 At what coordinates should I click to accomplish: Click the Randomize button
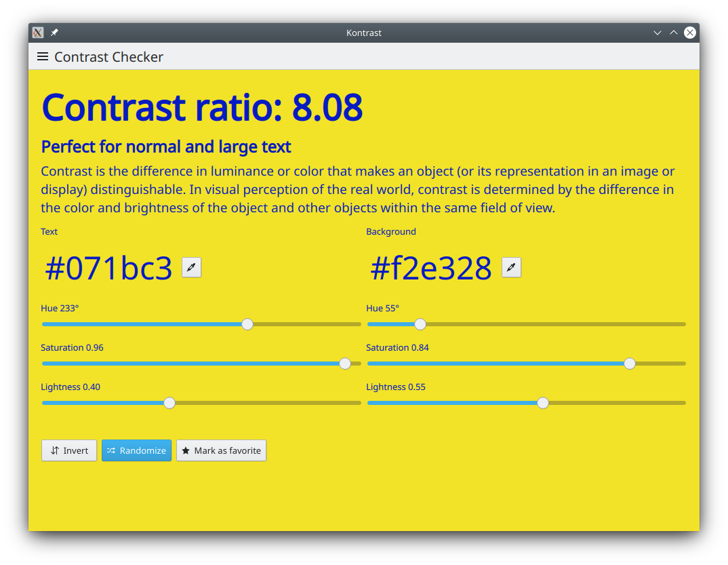(x=136, y=450)
